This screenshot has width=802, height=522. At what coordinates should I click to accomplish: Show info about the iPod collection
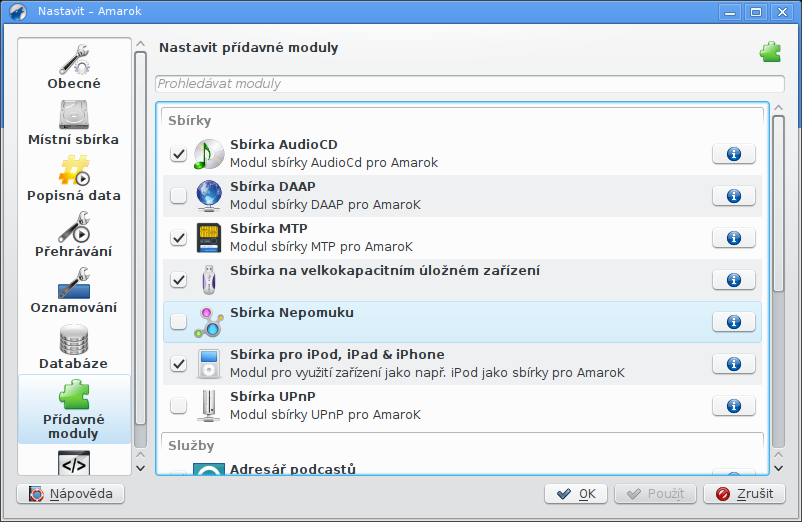[x=733, y=364]
